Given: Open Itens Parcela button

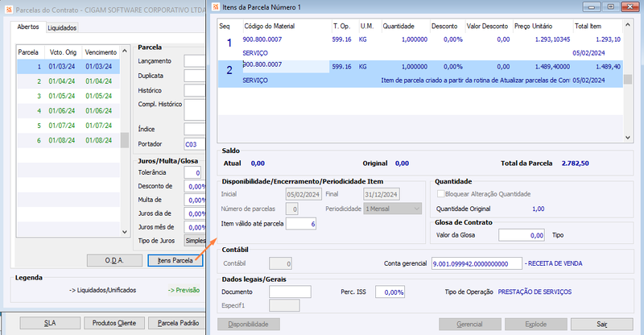Looking at the screenshot, I should coord(175,261).
